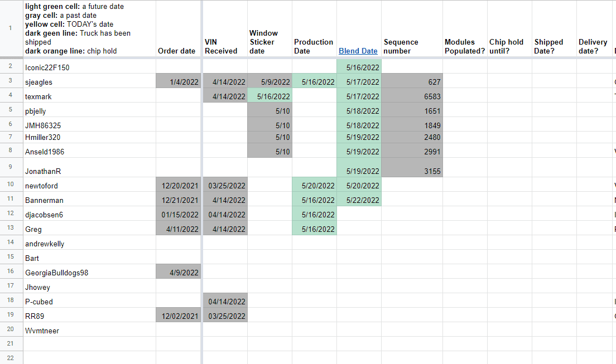Viewport: 616px width, 364px height.
Task: Click Bannerman's blend date 5/22/2022 cell
Action: click(x=359, y=200)
